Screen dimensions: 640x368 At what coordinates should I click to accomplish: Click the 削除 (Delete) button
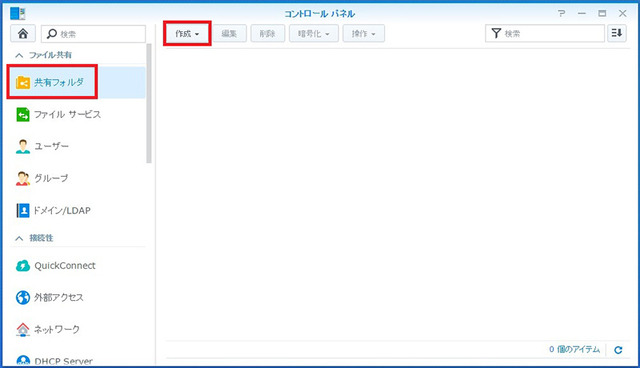[267, 33]
